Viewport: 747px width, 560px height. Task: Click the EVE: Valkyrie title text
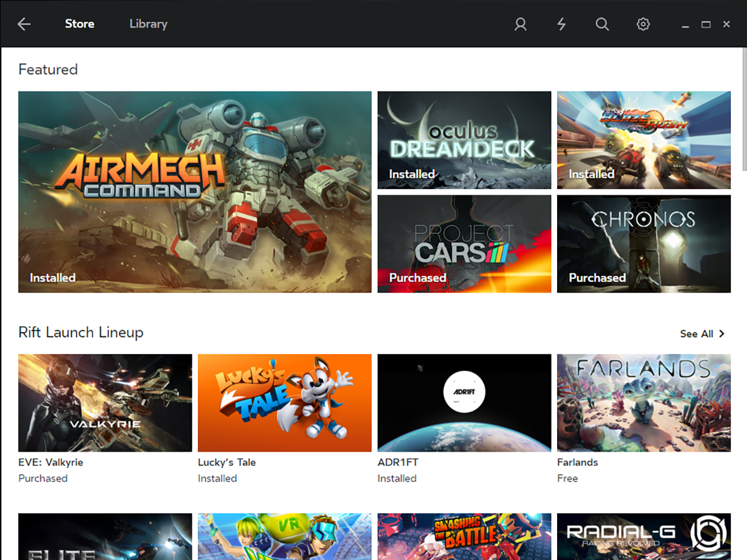point(50,462)
